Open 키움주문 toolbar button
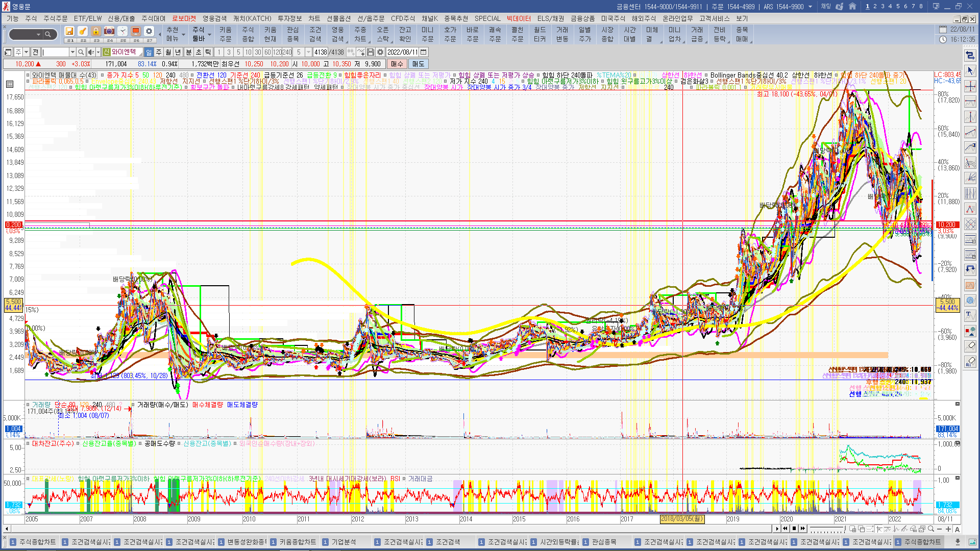This screenshot has height=551, width=980. (x=225, y=34)
